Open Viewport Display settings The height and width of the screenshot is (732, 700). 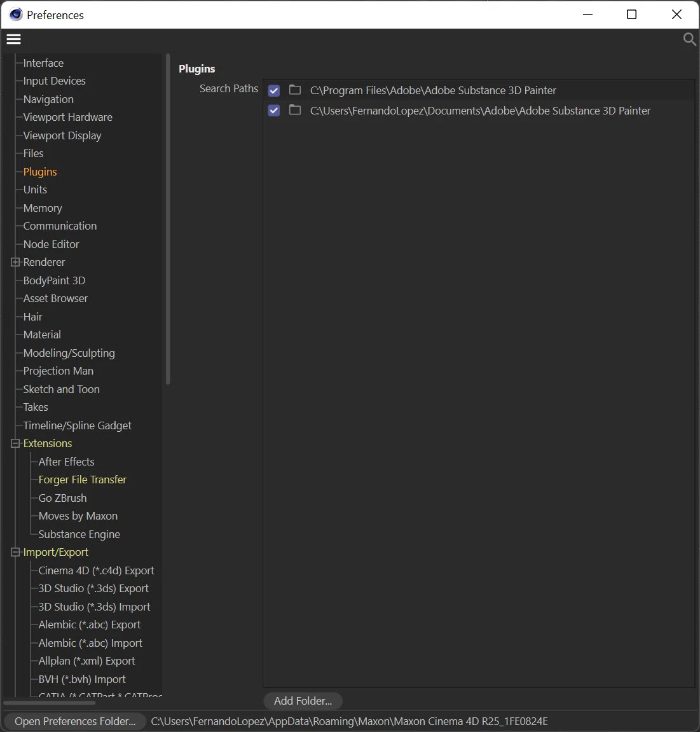tap(62, 135)
